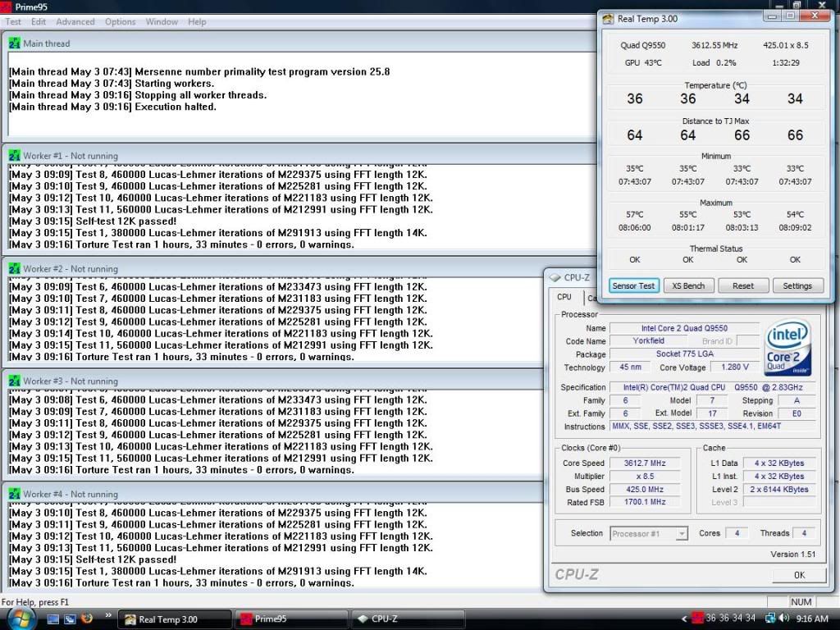
Task: Open the Edit menu in Prime95
Action: click(x=38, y=22)
